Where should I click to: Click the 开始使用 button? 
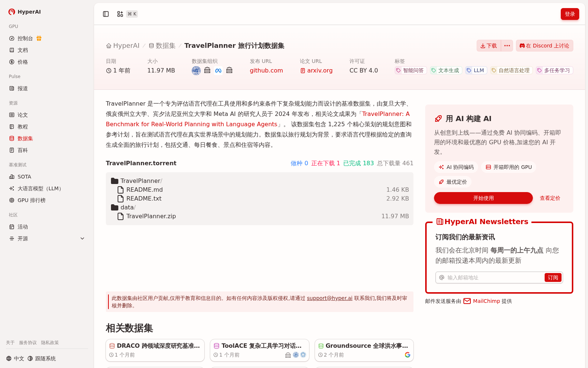click(483, 198)
